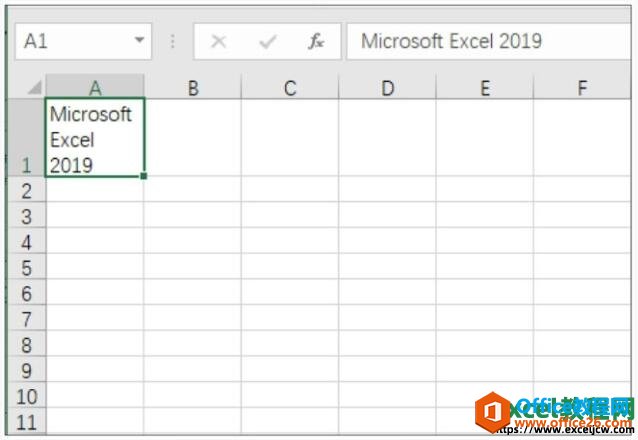The height and width of the screenshot is (440, 638).
Task: Cancel the entry with the X icon
Action: pyautogui.click(x=219, y=41)
